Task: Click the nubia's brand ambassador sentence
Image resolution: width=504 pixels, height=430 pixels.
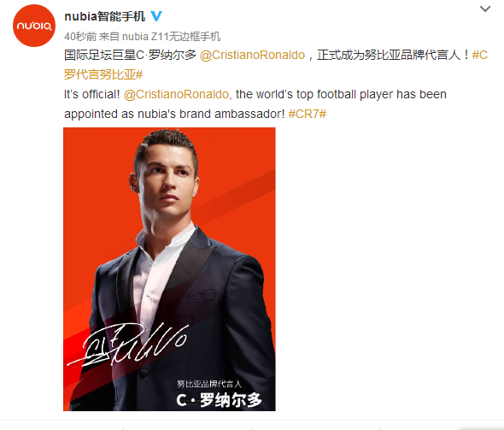Action: point(174,114)
